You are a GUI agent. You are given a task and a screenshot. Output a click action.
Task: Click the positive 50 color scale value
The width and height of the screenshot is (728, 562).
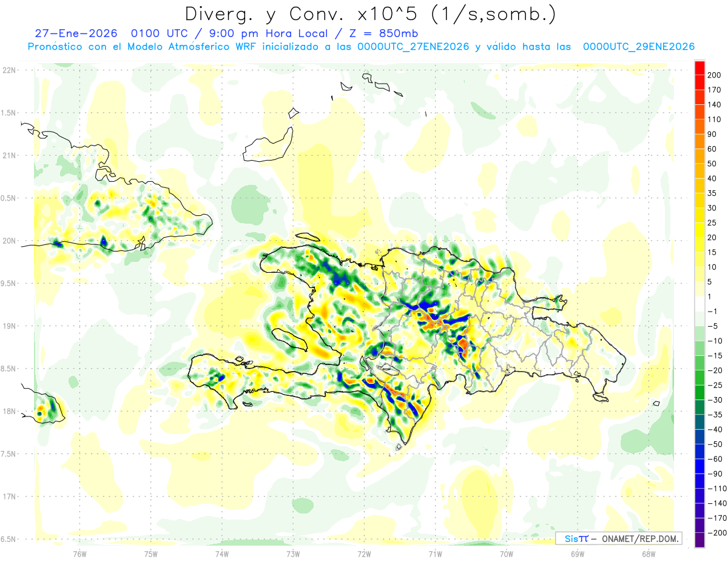[713, 164]
